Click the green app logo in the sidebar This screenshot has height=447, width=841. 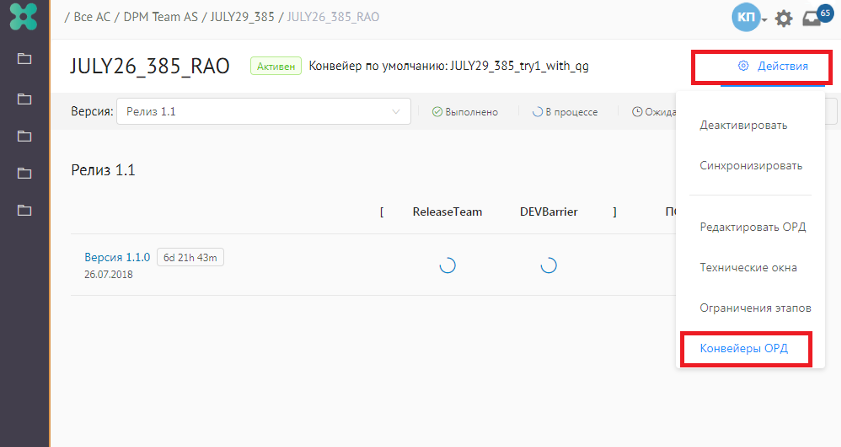click(24, 19)
